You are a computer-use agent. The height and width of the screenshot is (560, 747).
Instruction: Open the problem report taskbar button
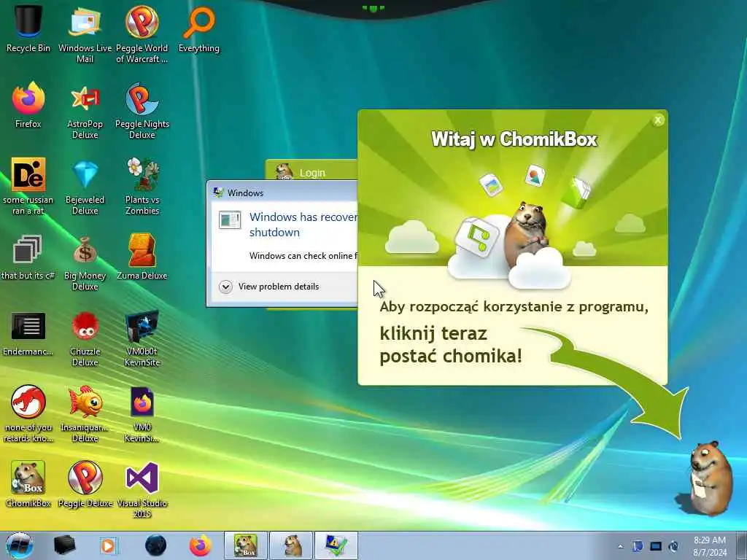[336, 545]
